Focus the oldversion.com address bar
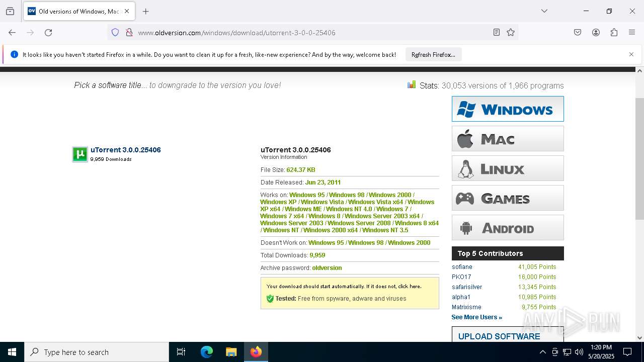 click(312, 33)
